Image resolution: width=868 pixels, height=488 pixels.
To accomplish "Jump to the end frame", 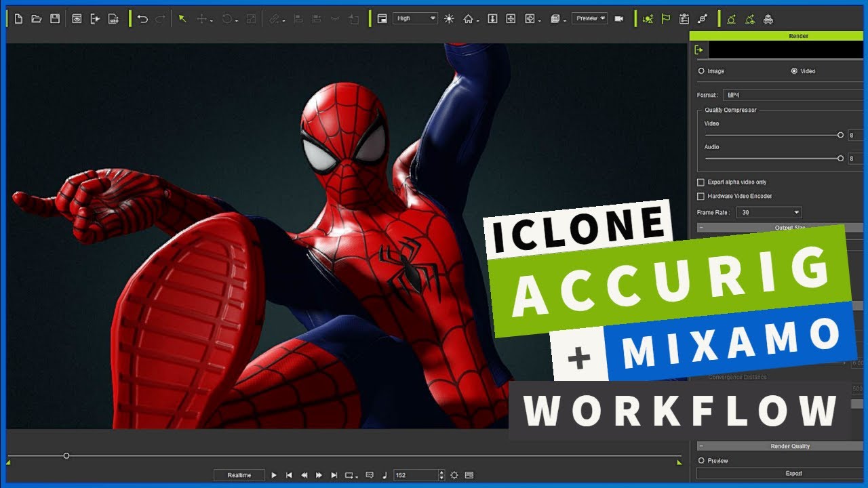I will [334, 475].
